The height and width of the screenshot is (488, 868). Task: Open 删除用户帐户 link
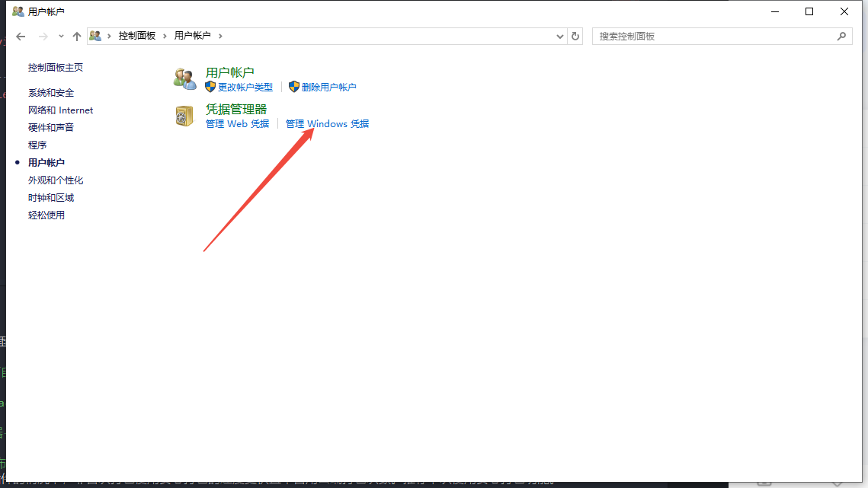pos(328,88)
